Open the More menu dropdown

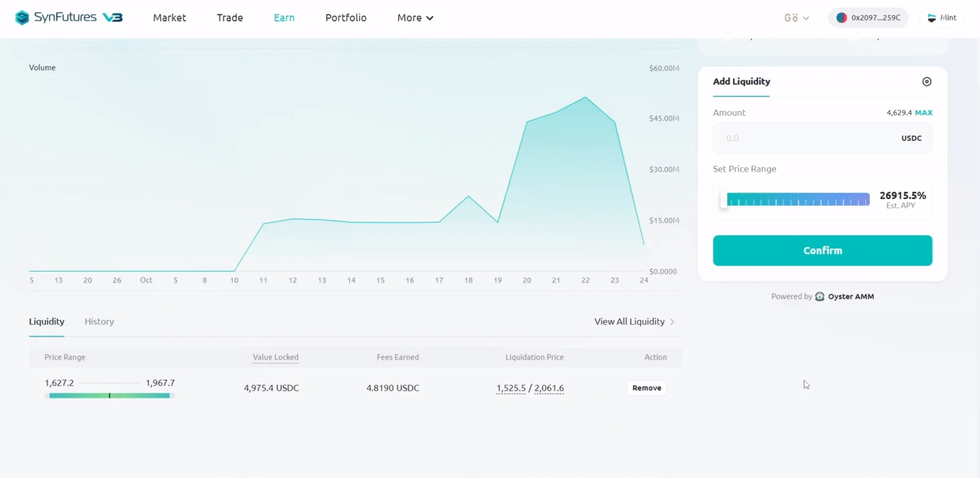pos(415,18)
